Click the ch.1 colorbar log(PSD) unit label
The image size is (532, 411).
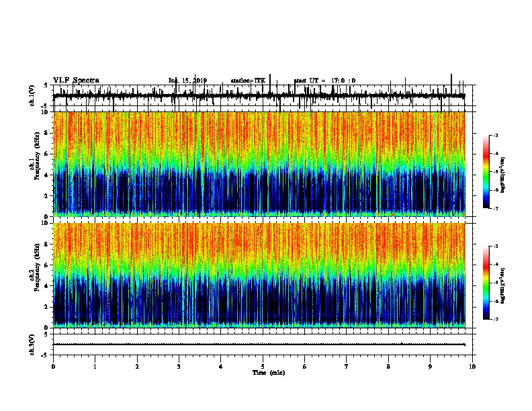point(502,175)
